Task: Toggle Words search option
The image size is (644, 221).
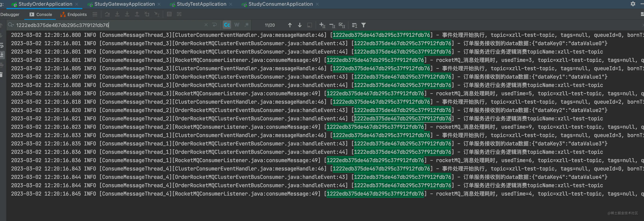Action: 237,25
